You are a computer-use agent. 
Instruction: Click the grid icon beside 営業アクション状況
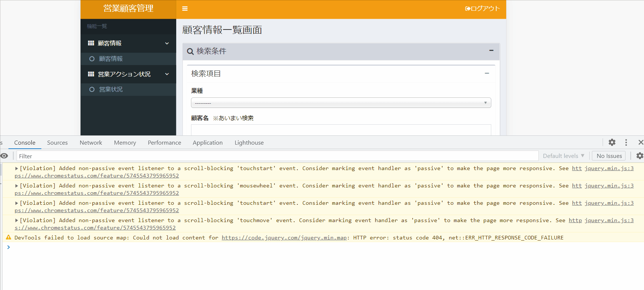point(91,74)
